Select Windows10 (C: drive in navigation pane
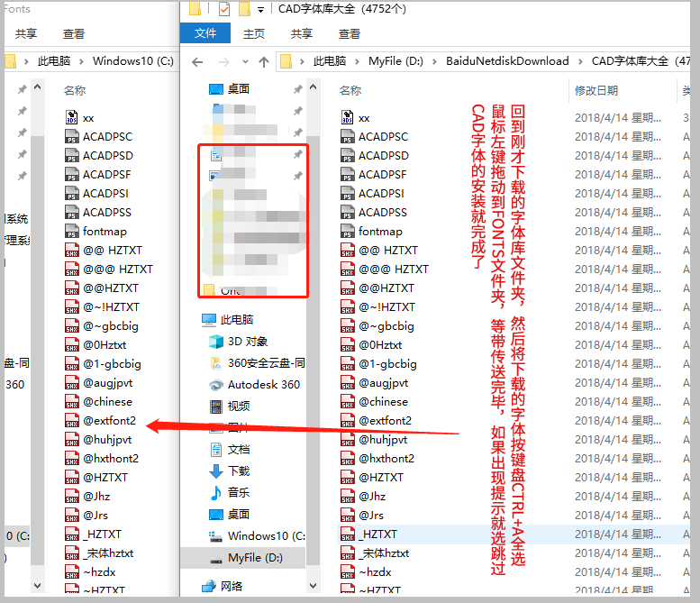700x603 pixels. 266,535
